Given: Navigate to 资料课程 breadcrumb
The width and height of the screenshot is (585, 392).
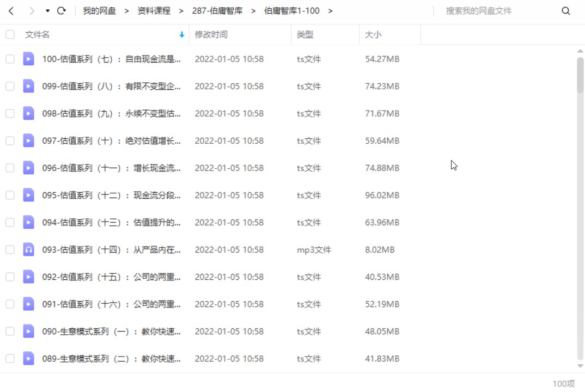Looking at the screenshot, I should (154, 11).
